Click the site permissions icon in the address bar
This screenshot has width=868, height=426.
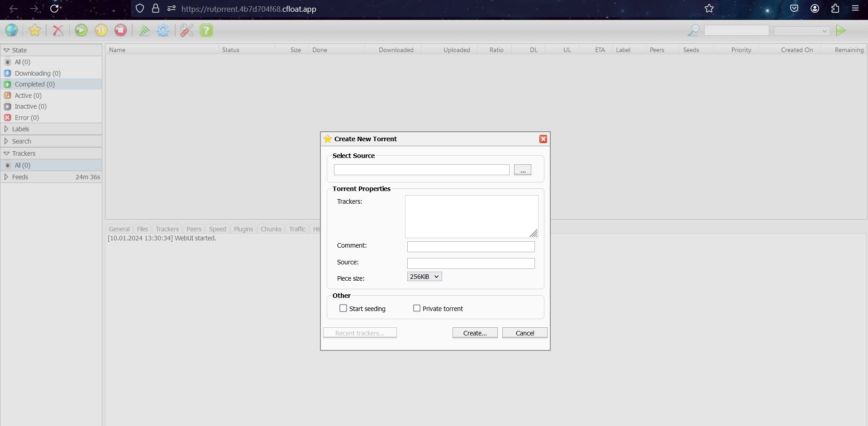[172, 9]
